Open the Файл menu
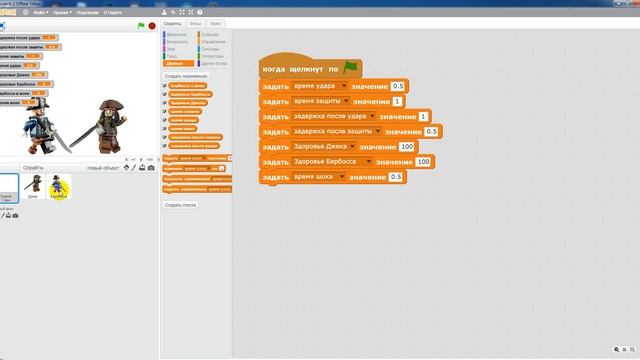 [40, 13]
